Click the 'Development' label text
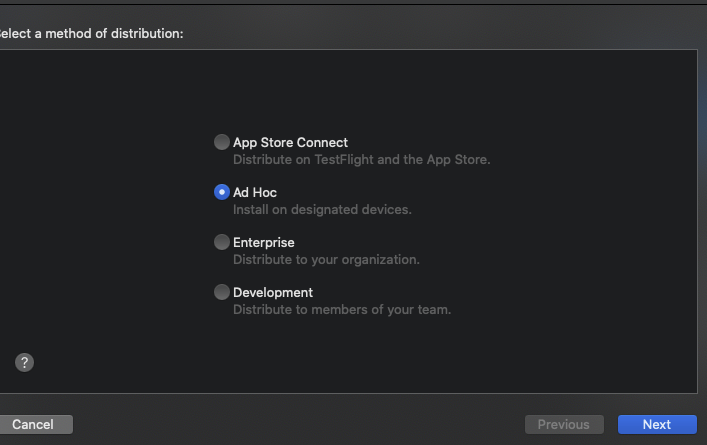Image resolution: width=707 pixels, height=445 pixels. coord(273,293)
